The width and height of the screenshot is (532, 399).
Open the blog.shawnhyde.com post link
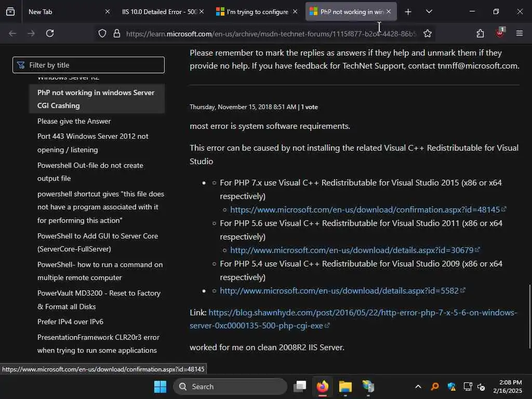(x=353, y=319)
